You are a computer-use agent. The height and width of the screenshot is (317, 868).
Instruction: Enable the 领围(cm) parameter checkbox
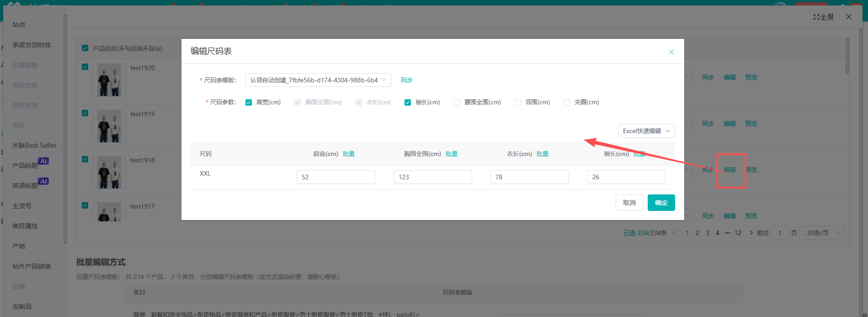(518, 102)
